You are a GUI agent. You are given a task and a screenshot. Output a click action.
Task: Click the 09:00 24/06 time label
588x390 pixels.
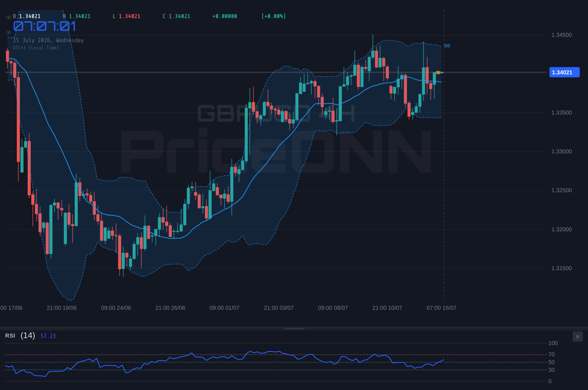coord(116,308)
